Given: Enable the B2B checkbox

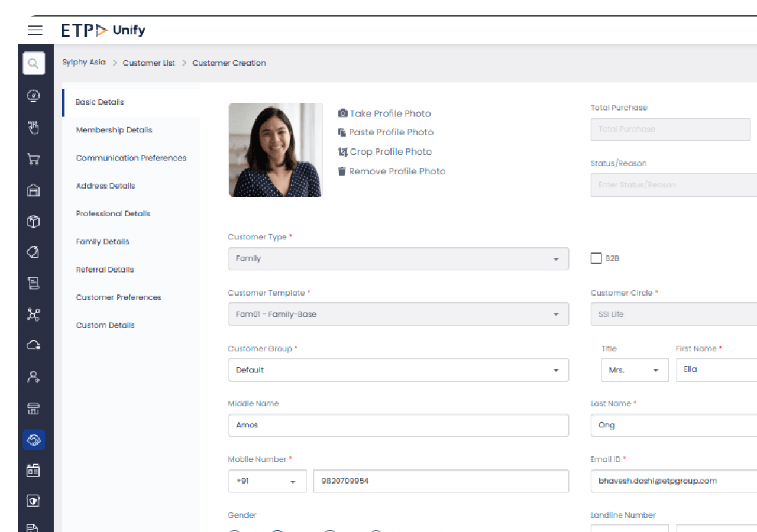Looking at the screenshot, I should pyautogui.click(x=596, y=258).
